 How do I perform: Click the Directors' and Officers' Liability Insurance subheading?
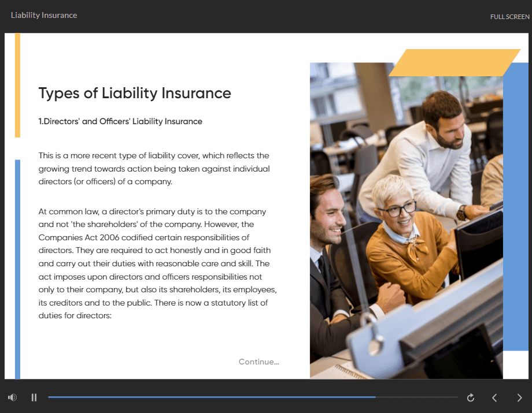120,121
